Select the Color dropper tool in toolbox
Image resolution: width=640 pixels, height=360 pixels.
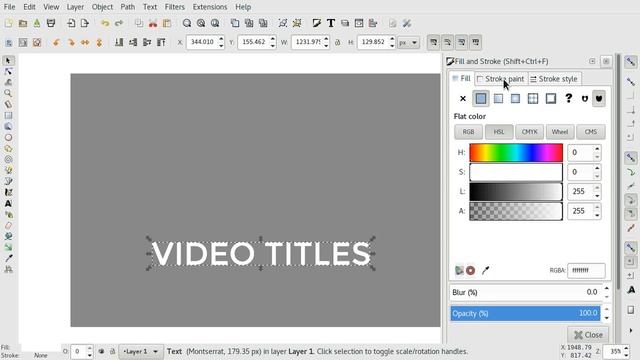[8, 258]
